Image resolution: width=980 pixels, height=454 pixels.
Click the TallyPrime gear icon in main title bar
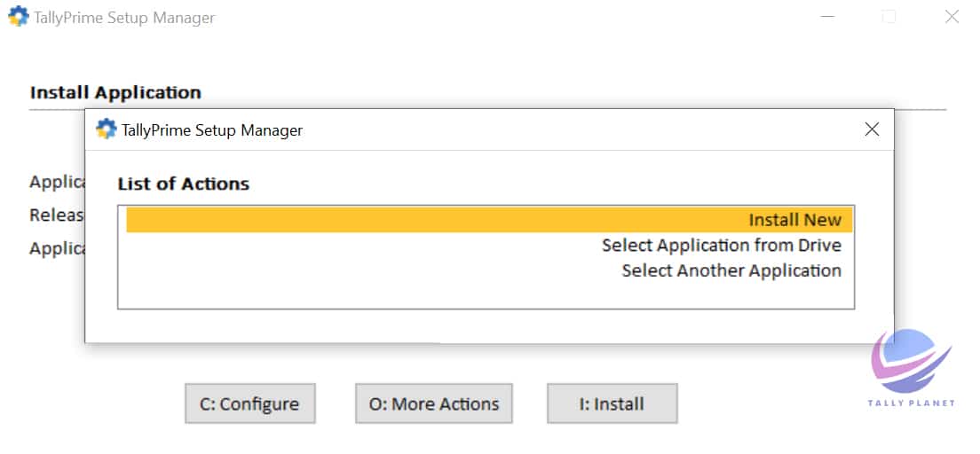point(18,17)
